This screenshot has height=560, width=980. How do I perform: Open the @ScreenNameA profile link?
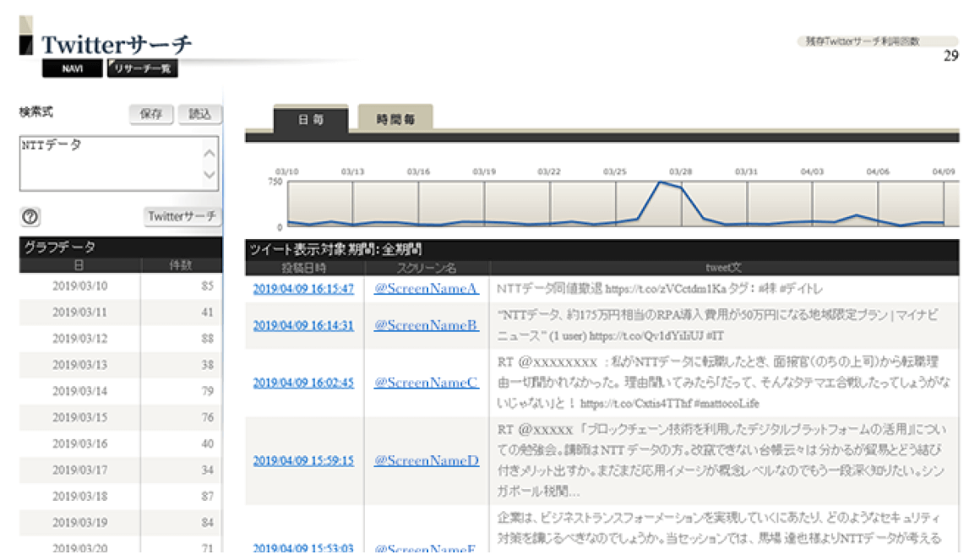tap(426, 289)
